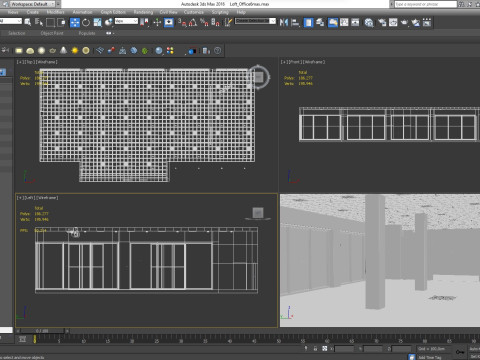Click the Select Object tool

[28, 22]
